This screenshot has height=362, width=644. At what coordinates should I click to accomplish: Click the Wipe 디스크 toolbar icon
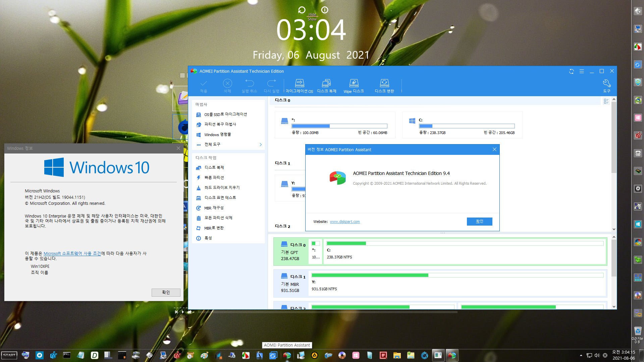[354, 86]
